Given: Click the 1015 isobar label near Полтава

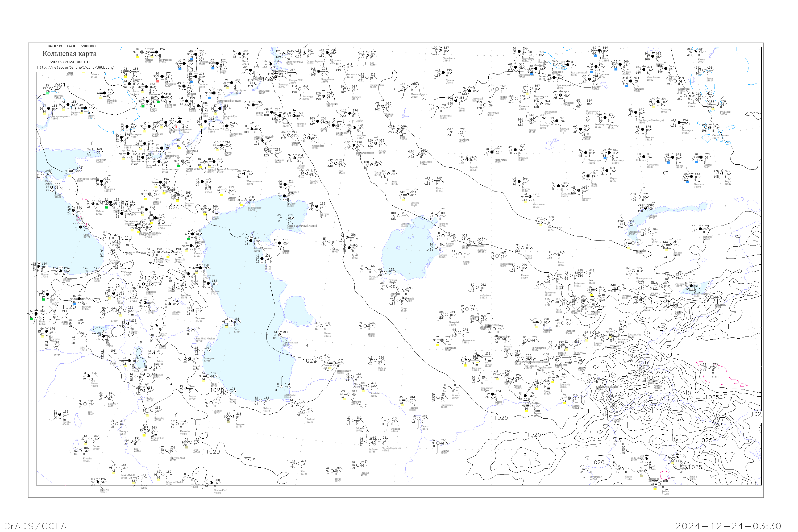Looking at the screenshot, I should coord(63,85).
